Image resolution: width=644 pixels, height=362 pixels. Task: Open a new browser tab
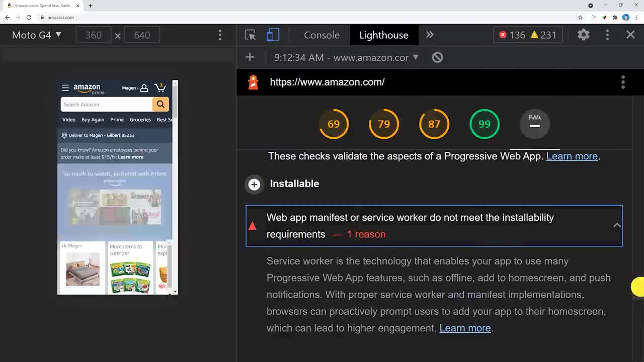[x=91, y=6]
